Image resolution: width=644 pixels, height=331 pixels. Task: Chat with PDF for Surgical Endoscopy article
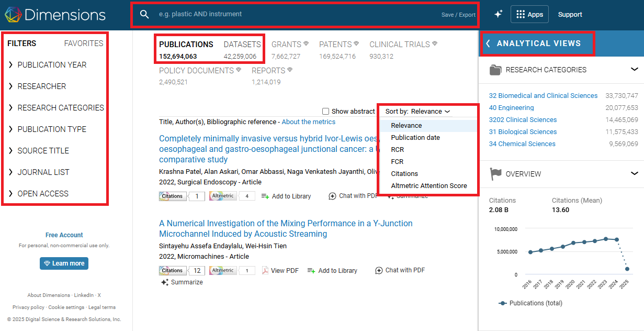pos(354,196)
